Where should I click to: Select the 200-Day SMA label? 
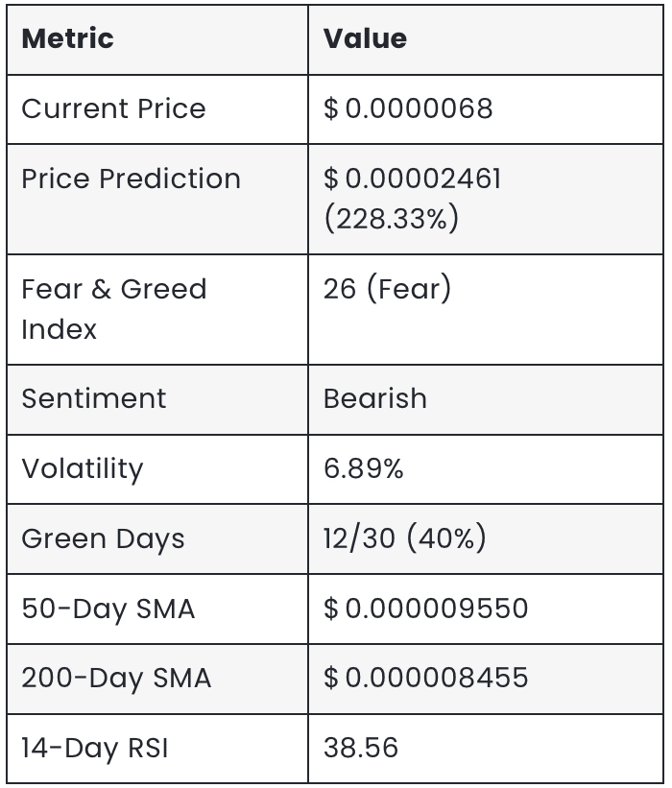click(116, 678)
